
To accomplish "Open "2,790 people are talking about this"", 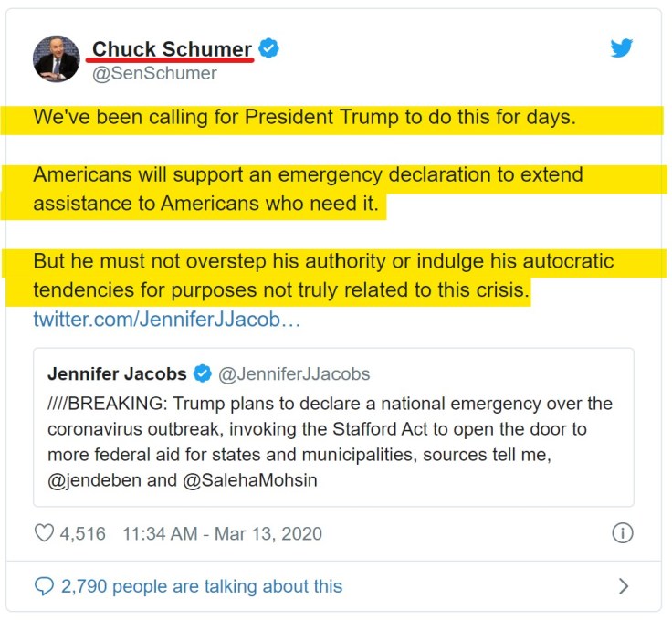I will 202,585.
